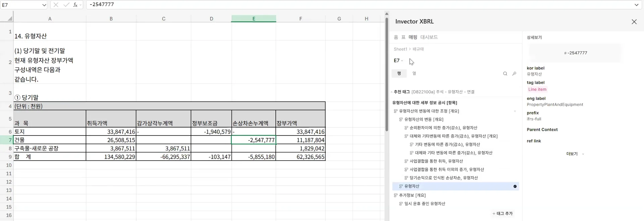
Task: Select column B header
Action: tap(111, 19)
